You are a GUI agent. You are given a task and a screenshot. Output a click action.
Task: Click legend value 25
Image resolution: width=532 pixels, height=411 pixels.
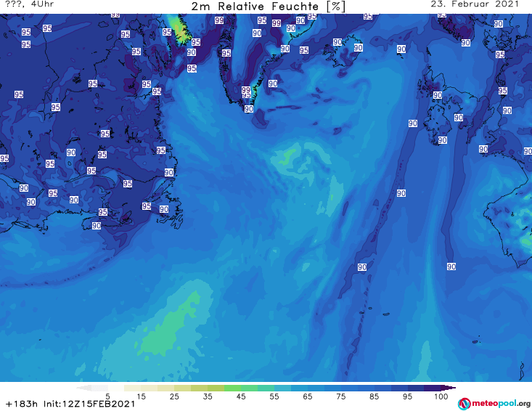174,396
